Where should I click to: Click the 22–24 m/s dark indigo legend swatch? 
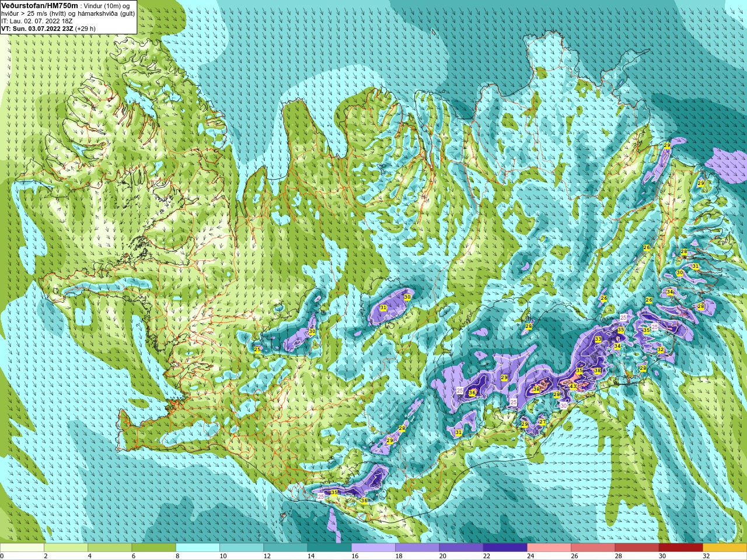point(505,548)
